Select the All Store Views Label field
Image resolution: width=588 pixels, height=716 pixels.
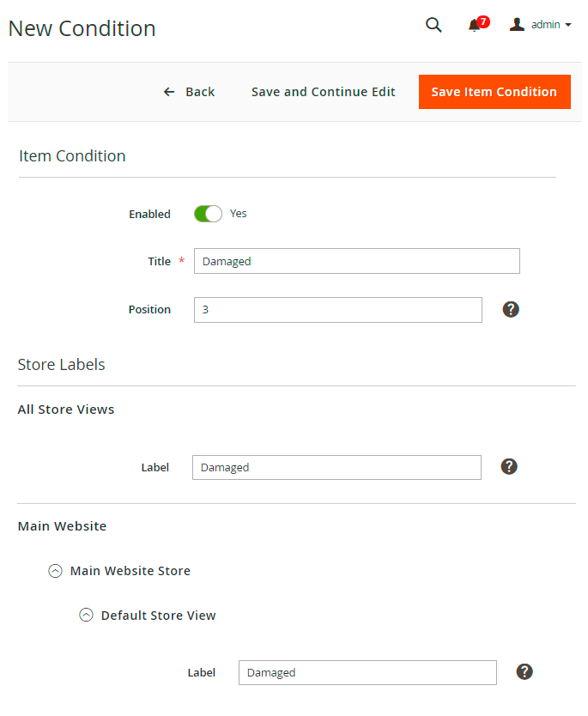pos(336,467)
